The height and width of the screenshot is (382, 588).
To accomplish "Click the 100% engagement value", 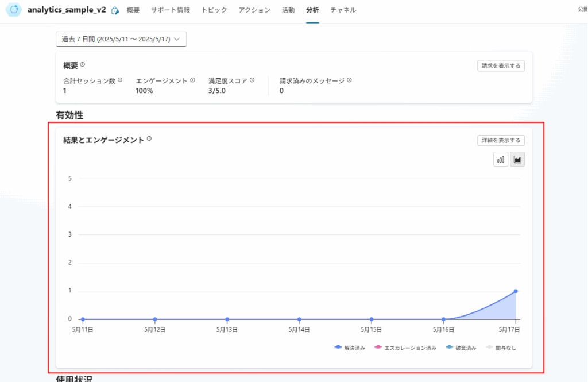I will coord(144,91).
